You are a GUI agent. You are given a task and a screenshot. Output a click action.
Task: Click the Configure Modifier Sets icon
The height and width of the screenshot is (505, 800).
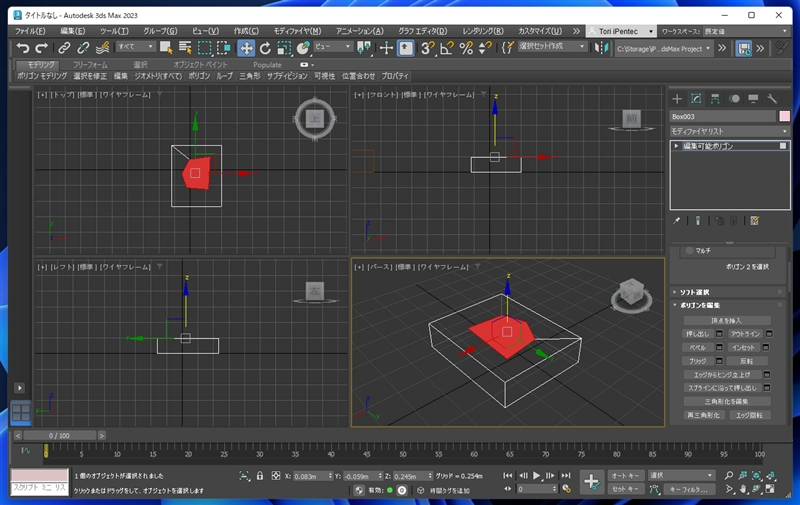pyautogui.click(x=755, y=221)
